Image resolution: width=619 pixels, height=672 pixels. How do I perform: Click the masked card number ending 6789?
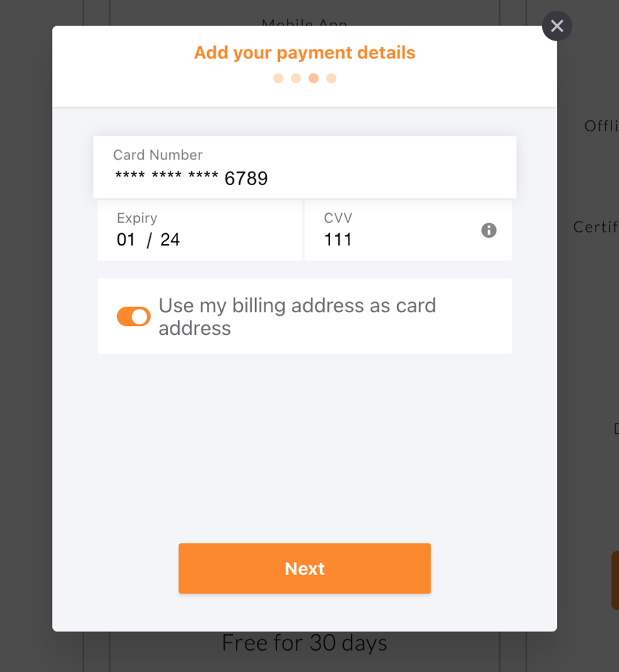tap(191, 179)
